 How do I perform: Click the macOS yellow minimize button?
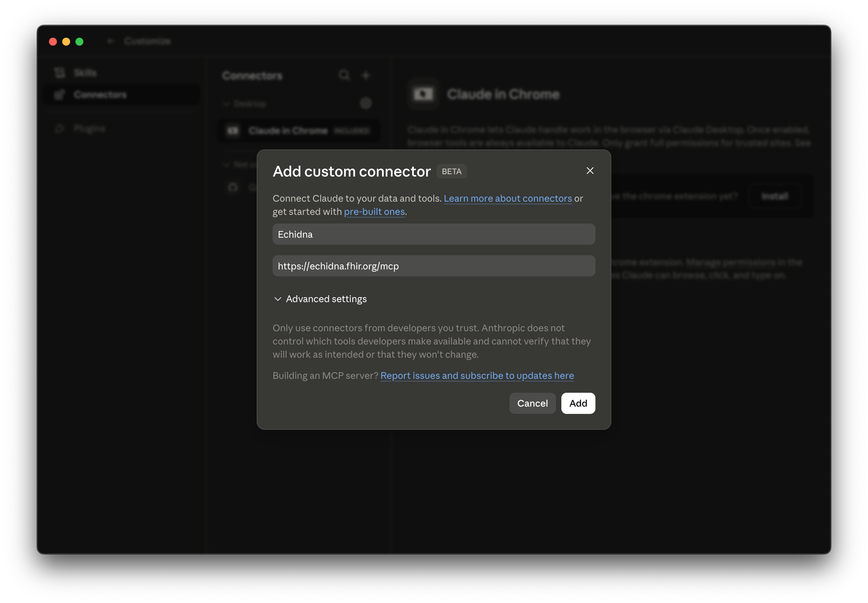(66, 42)
